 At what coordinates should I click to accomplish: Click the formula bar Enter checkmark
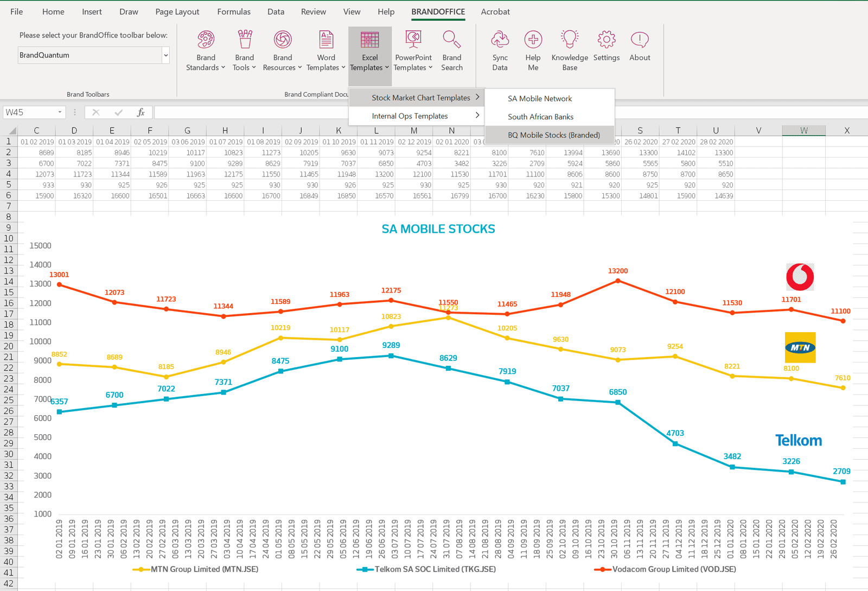coord(118,112)
